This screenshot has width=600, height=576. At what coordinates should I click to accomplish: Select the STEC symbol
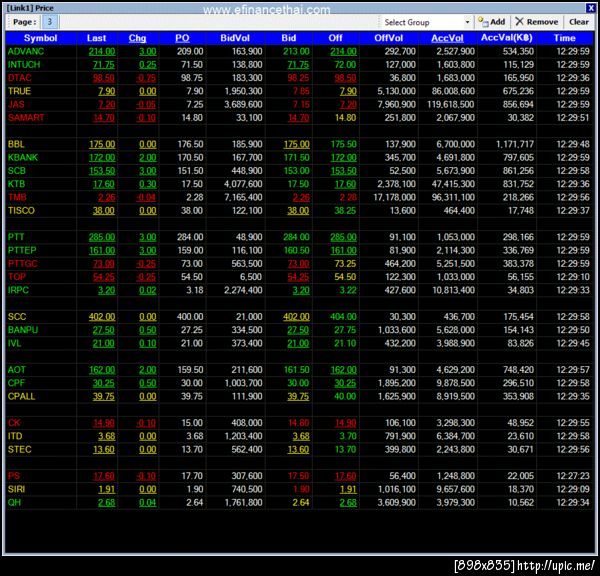click(x=20, y=449)
